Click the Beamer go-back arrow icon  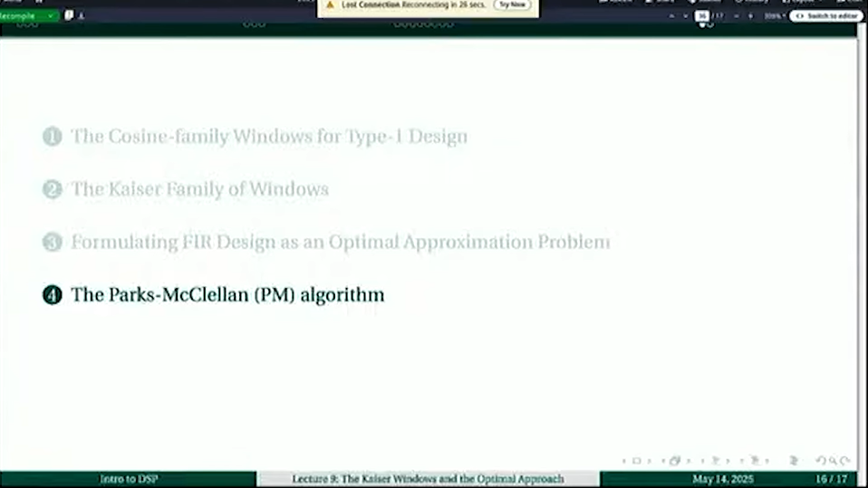click(x=820, y=461)
